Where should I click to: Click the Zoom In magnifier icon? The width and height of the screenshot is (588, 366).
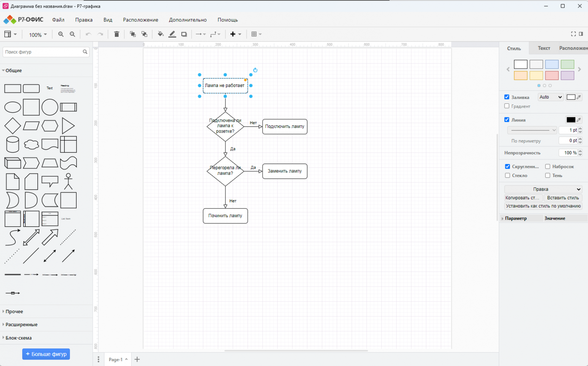coord(61,34)
